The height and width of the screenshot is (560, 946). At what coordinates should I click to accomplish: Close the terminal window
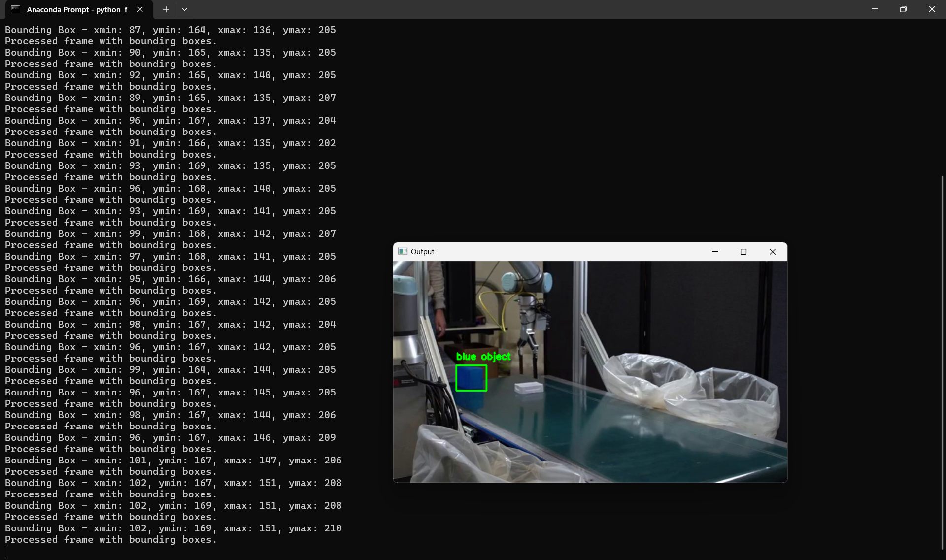coord(931,9)
